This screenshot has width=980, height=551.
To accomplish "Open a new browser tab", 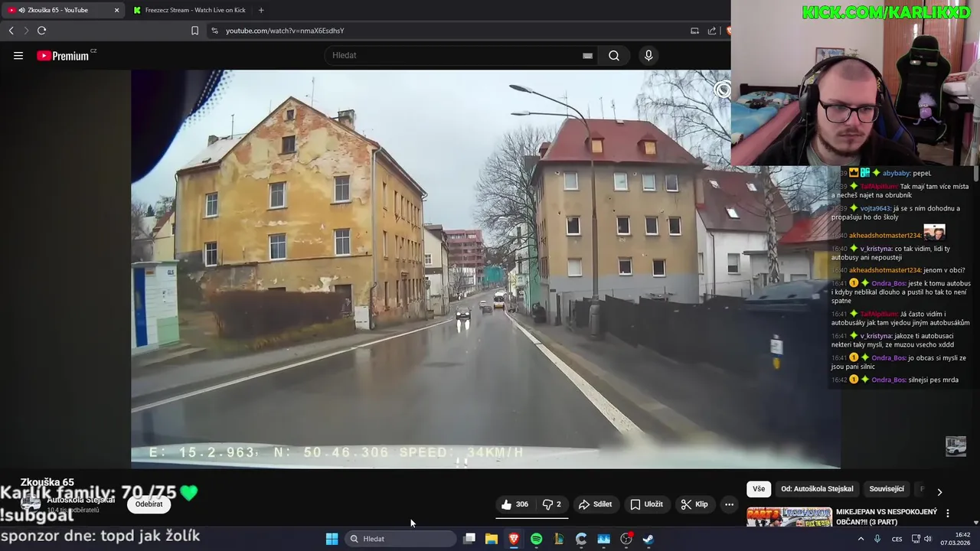I will click(x=261, y=10).
